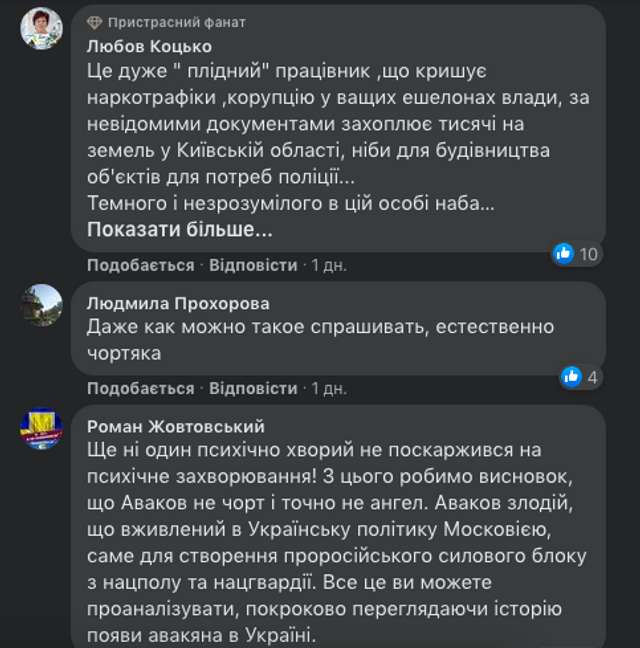Click the like reaction icon on Любов Коцько's comment

(564, 253)
